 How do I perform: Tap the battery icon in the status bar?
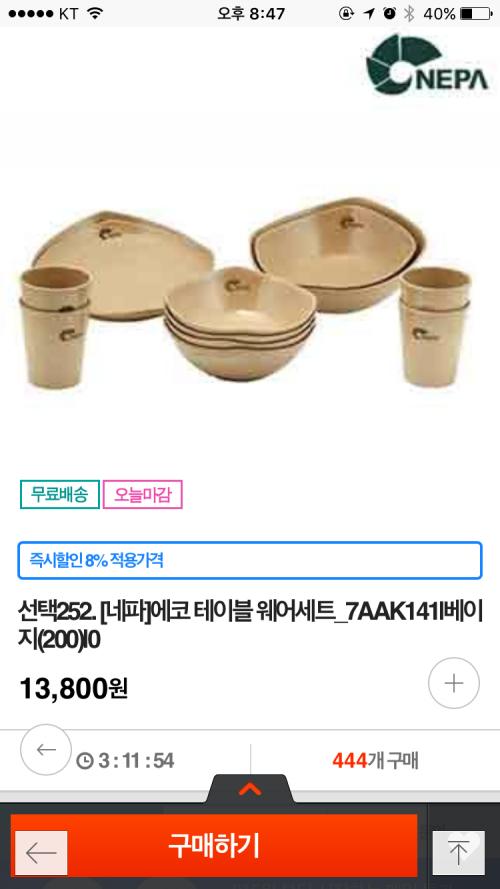point(476,14)
